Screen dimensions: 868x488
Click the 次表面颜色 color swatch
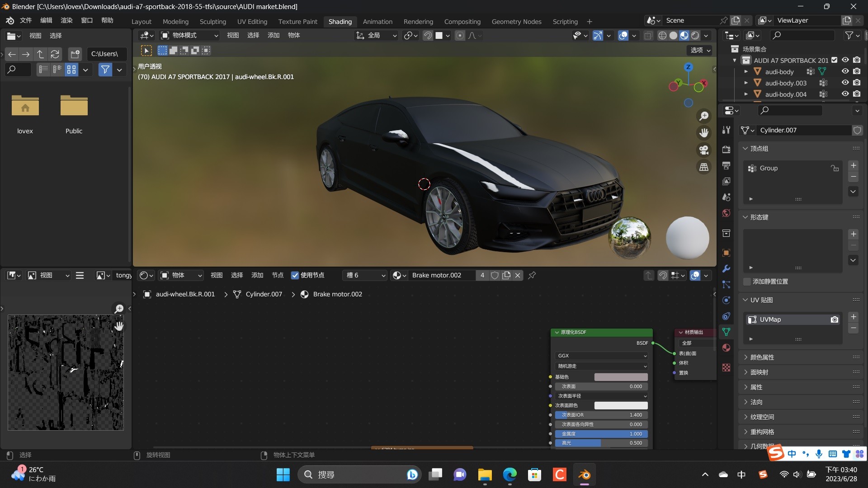(621, 405)
